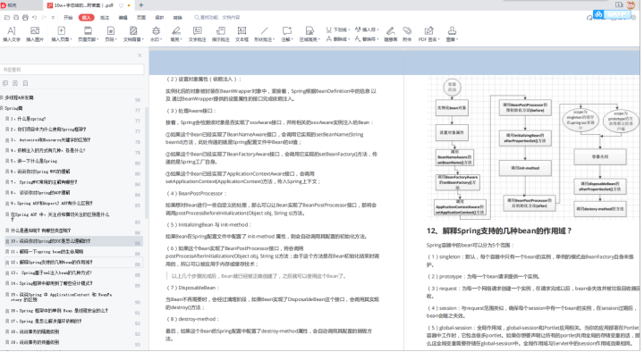Switch to the 开始 (Home) ribbon tab
The width and height of the screenshot is (644, 352).
coord(68,18)
